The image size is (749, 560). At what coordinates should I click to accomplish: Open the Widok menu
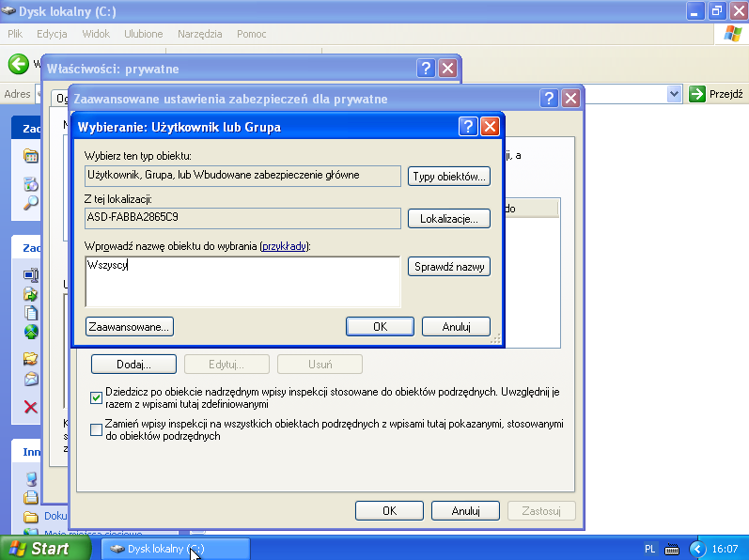pyautogui.click(x=96, y=34)
